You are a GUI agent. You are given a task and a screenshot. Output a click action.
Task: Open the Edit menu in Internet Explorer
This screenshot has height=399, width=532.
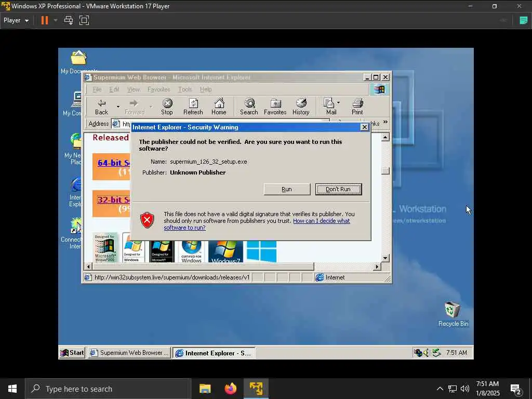click(x=114, y=89)
